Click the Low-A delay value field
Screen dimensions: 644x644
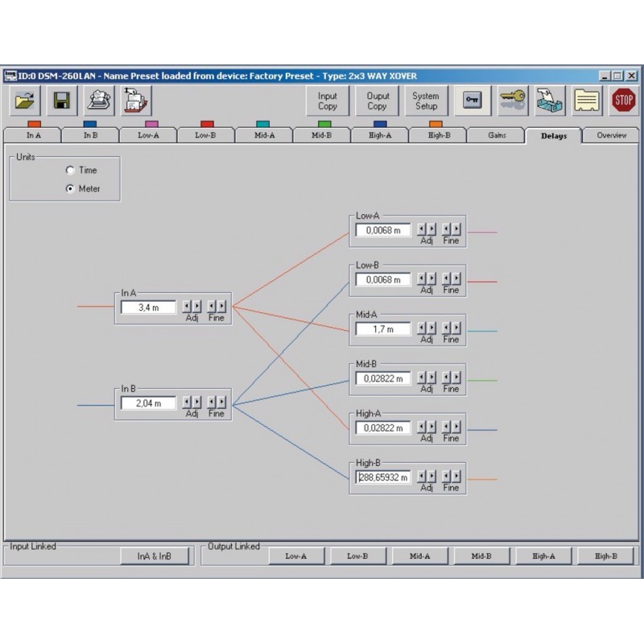(383, 230)
